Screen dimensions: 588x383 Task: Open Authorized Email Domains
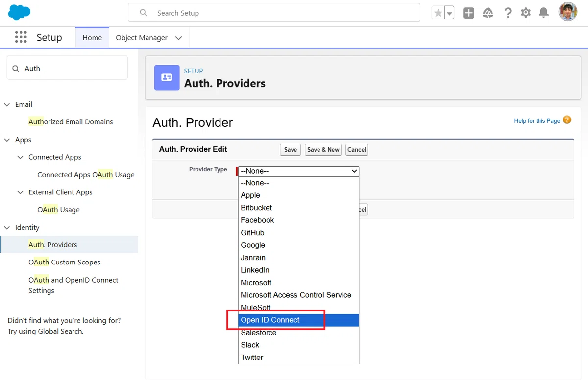click(x=71, y=122)
